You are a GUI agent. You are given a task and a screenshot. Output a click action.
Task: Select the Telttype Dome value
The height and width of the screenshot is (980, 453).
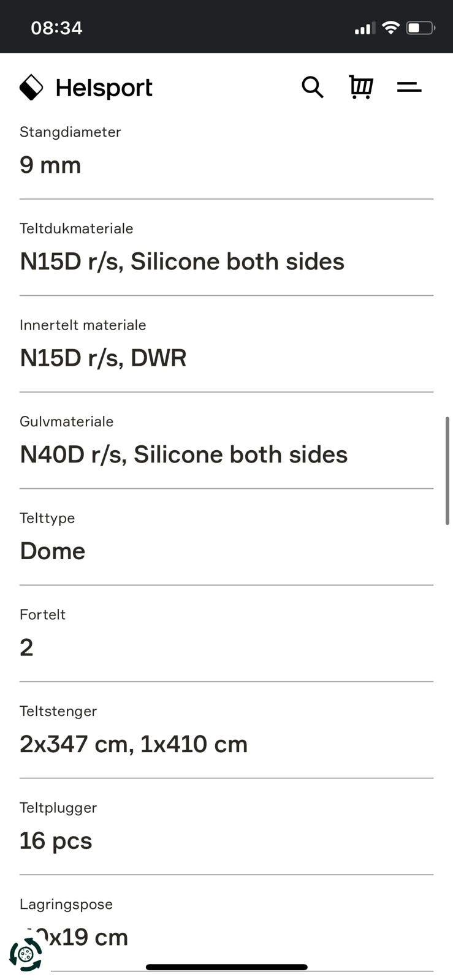click(x=53, y=551)
